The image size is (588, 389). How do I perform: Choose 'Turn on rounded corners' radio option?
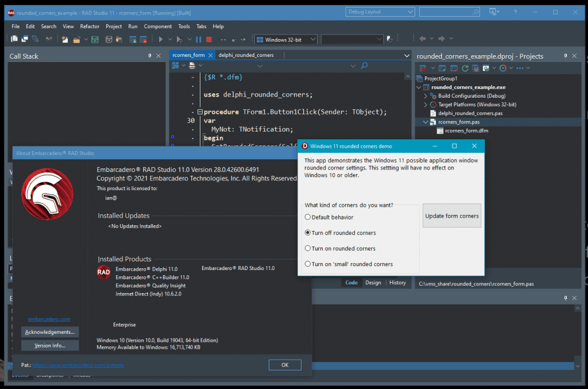tap(308, 248)
